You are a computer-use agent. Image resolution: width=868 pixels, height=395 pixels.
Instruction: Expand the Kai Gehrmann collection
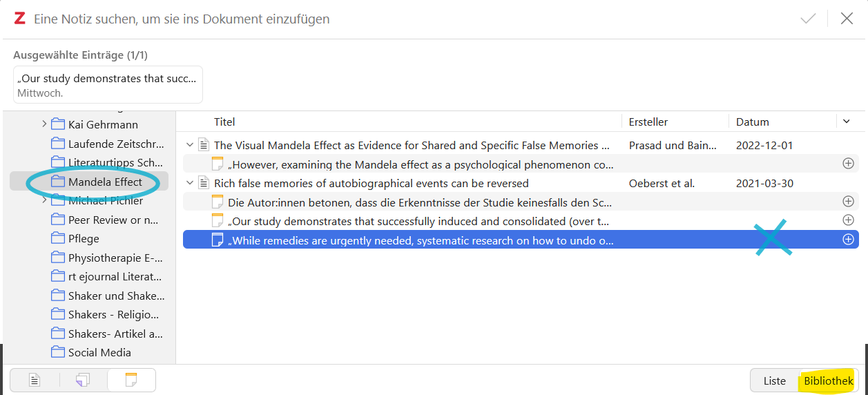[44, 124]
